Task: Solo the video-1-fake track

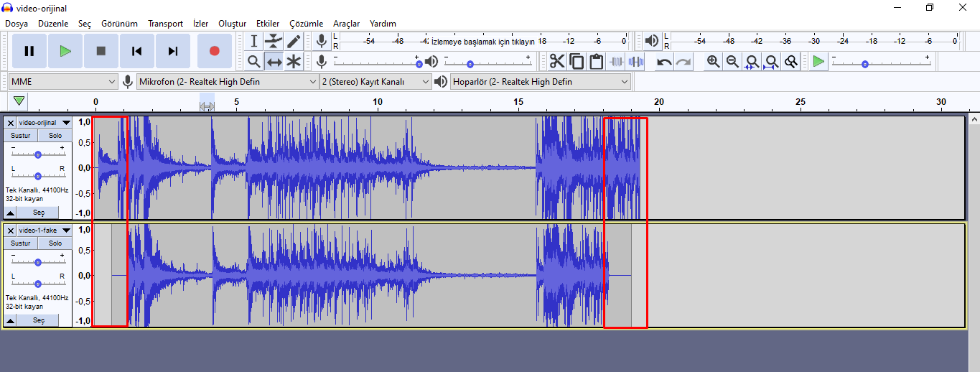Action: (55, 243)
